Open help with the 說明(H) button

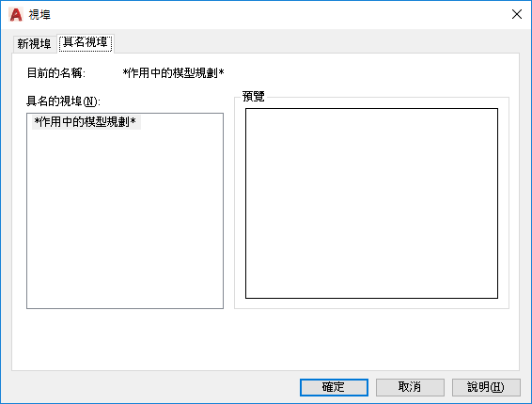point(486,387)
